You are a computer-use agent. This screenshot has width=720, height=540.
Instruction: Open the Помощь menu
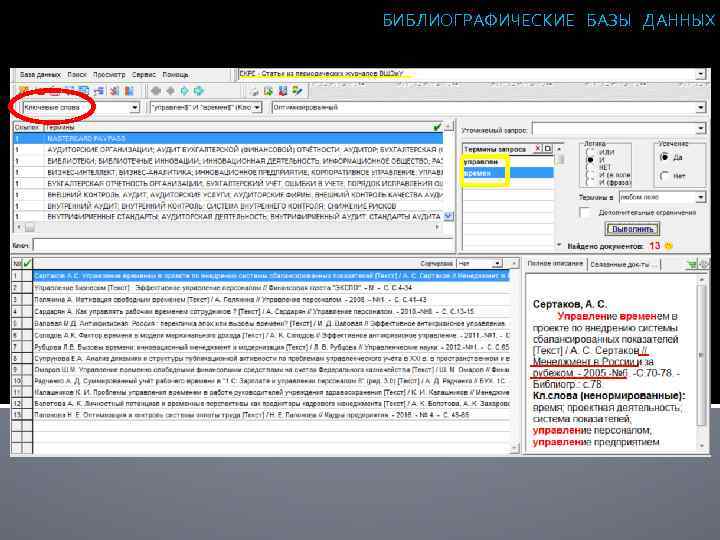click(175, 74)
